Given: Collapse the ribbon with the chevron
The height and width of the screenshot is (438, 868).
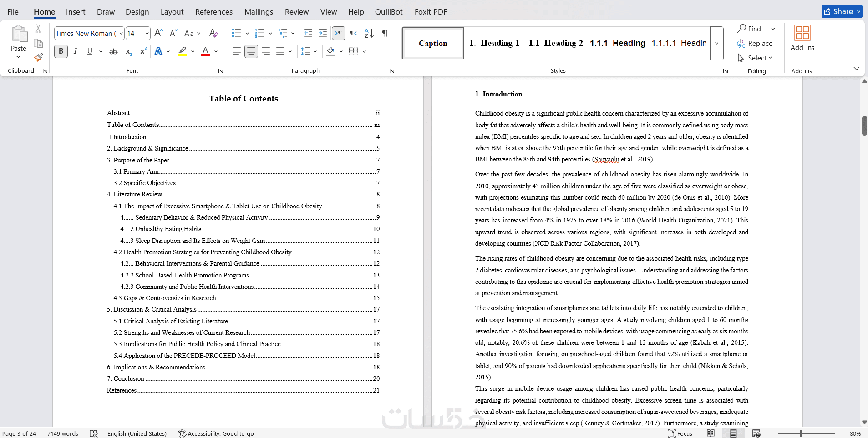Looking at the screenshot, I should pyautogui.click(x=856, y=69).
